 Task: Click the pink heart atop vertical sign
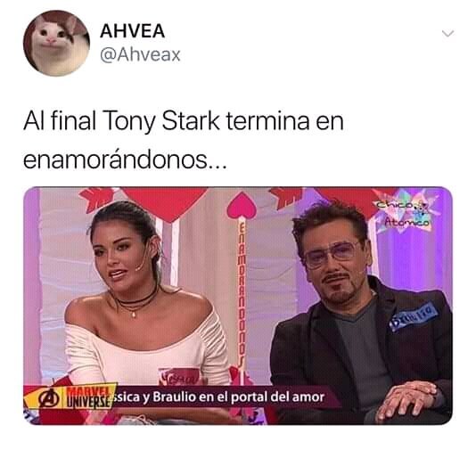241,206
